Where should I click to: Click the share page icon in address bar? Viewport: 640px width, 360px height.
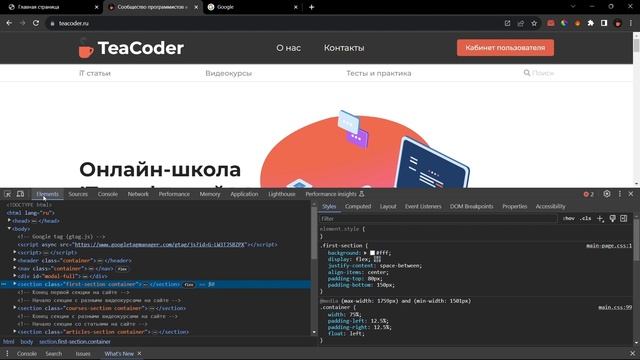pyautogui.click(x=520, y=23)
